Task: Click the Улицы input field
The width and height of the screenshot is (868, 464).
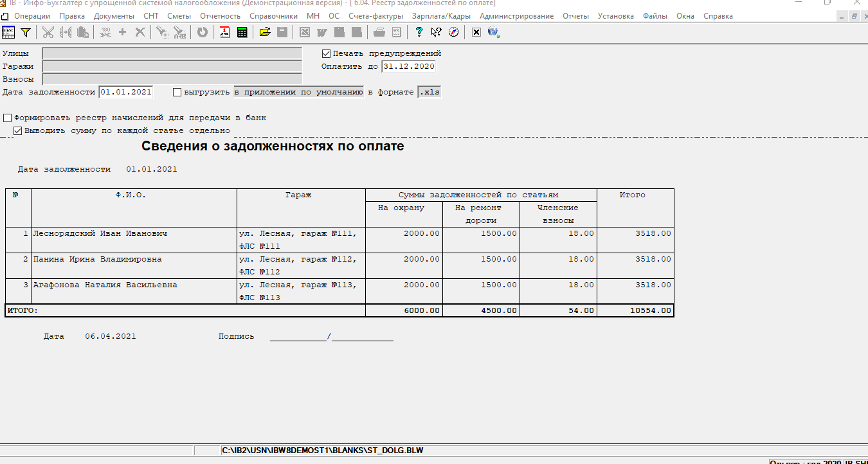Action: pos(172,53)
